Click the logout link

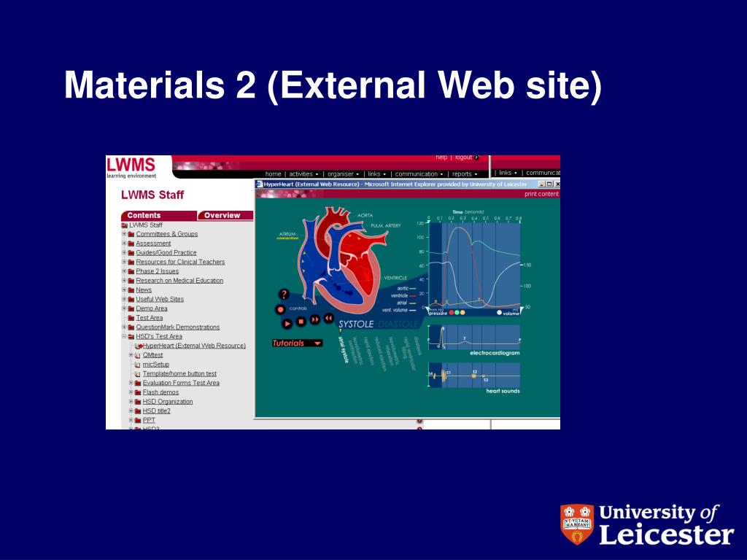pos(463,157)
